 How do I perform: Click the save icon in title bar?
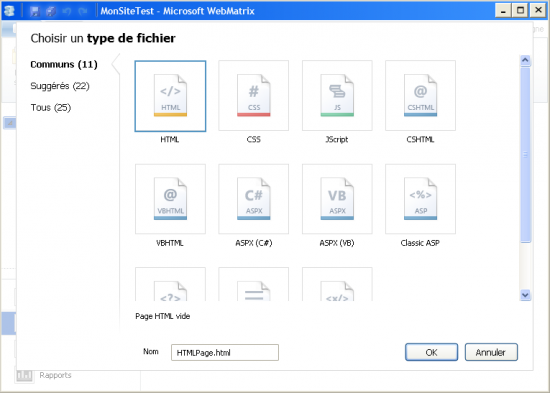pos(34,11)
